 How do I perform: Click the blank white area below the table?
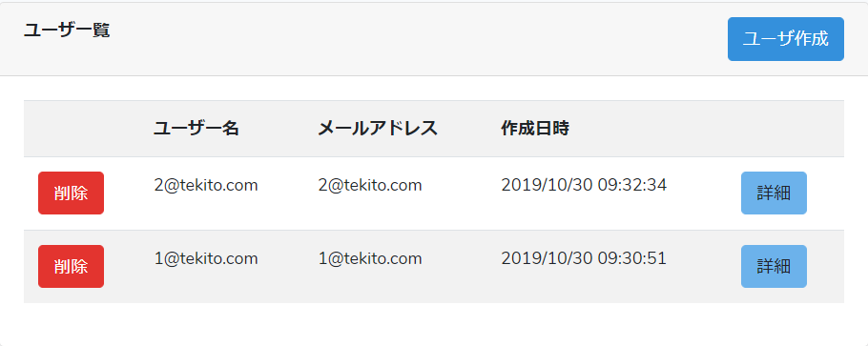coord(434,324)
